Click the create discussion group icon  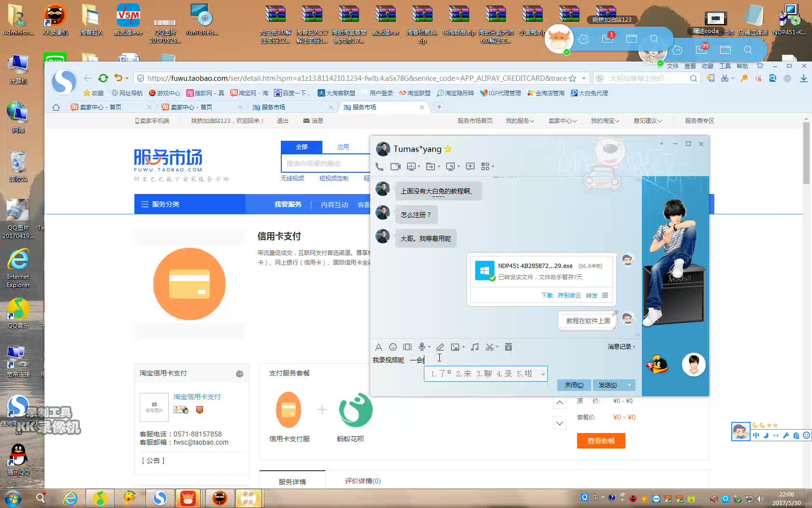(x=470, y=166)
